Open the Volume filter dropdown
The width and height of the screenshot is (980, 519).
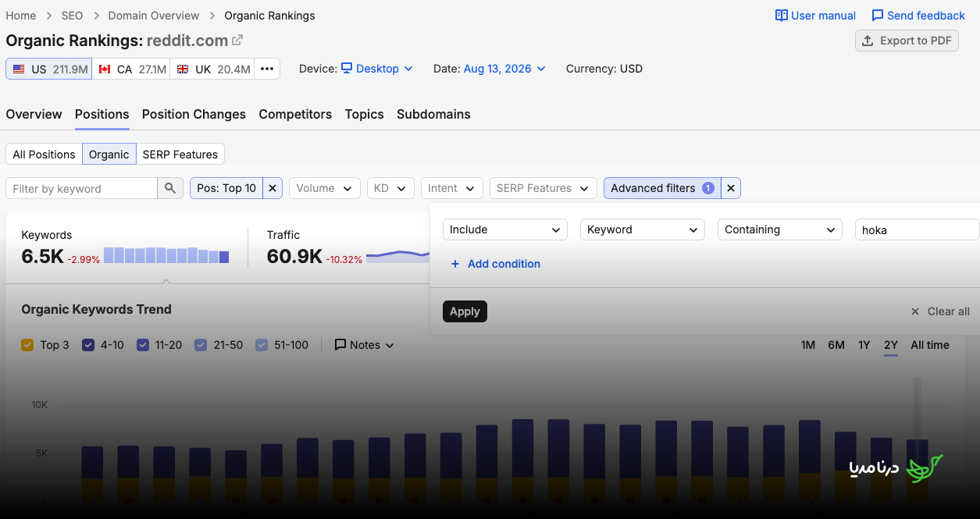pyautogui.click(x=325, y=188)
